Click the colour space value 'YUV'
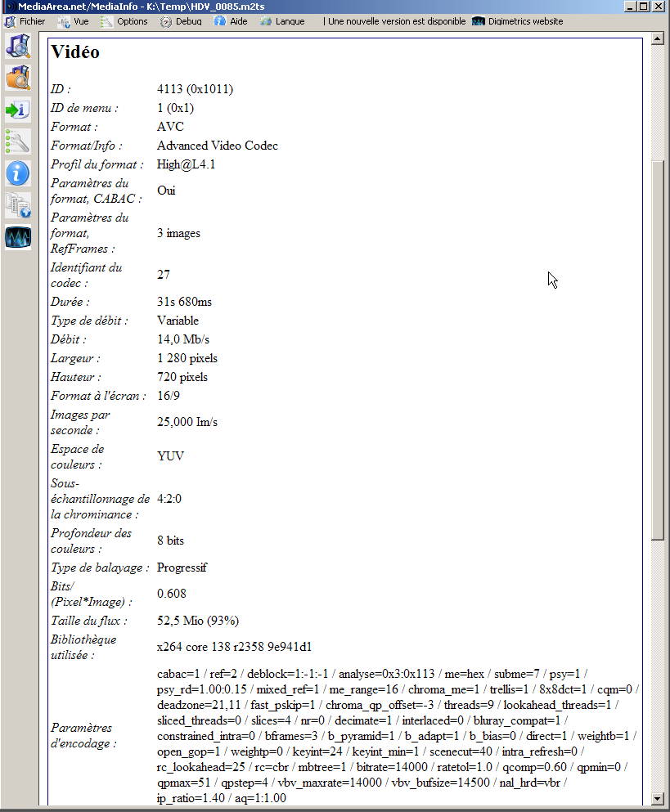 (x=170, y=456)
